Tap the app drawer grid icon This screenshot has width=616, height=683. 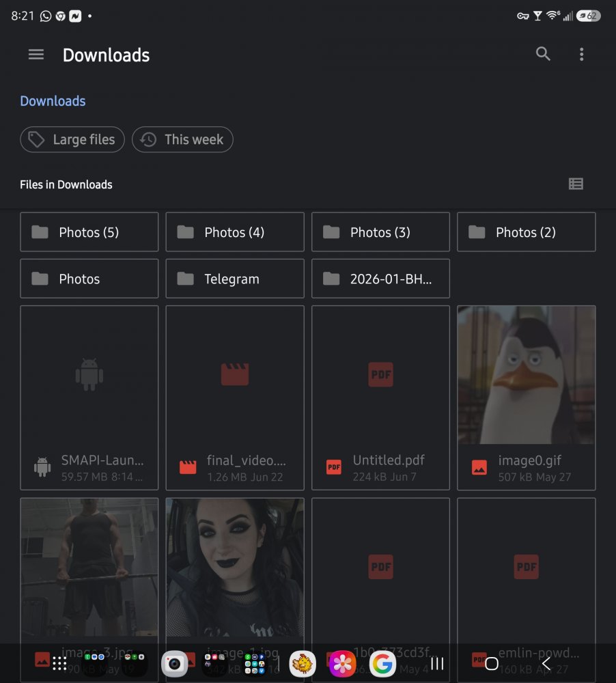[x=59, y=663]
